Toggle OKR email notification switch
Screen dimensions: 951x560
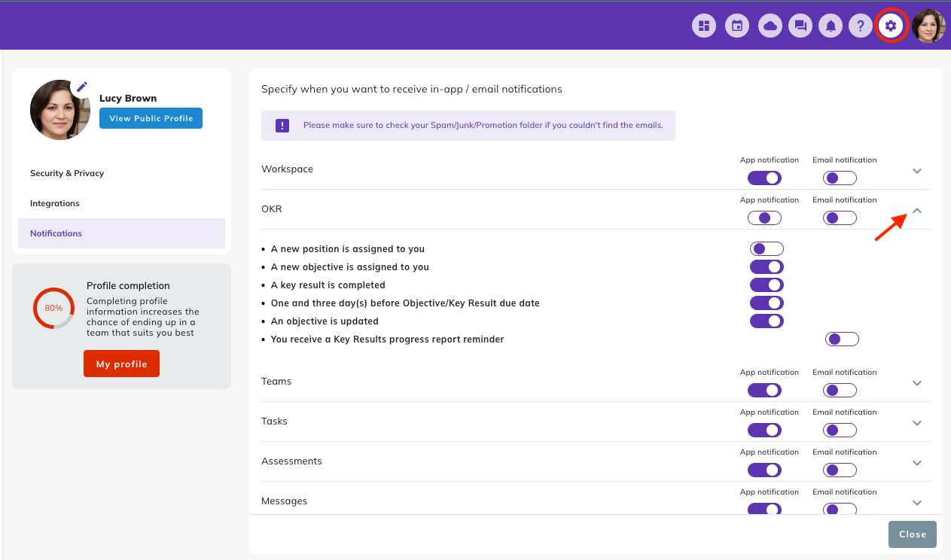coord(840,218)
